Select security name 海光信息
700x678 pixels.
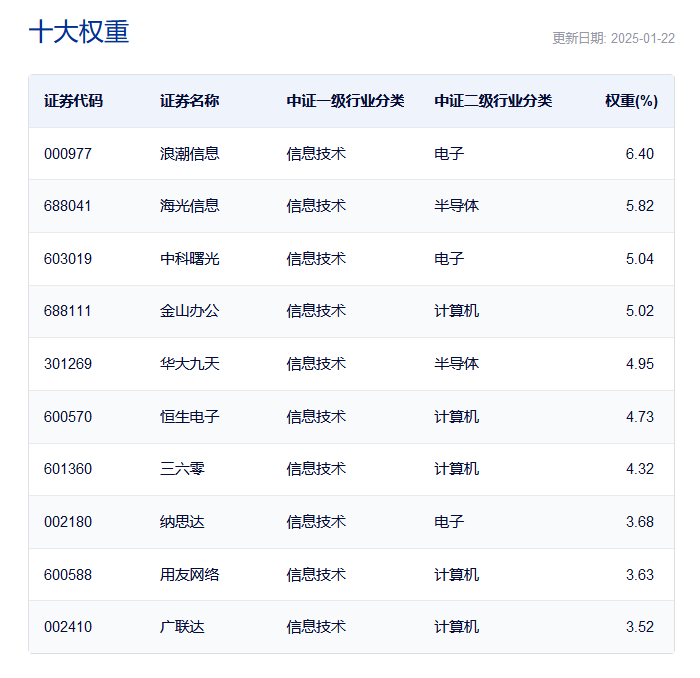tap(189, 206)
